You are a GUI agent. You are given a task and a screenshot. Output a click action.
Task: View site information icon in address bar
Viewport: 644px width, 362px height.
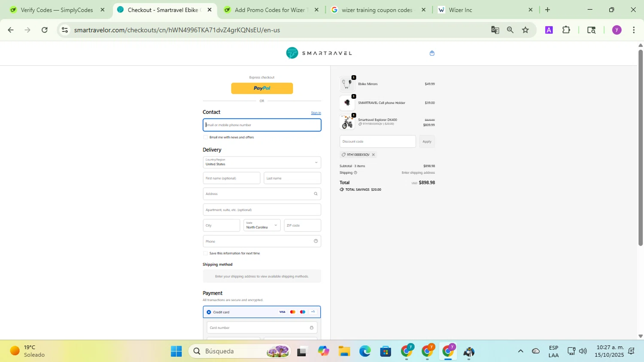65,30
